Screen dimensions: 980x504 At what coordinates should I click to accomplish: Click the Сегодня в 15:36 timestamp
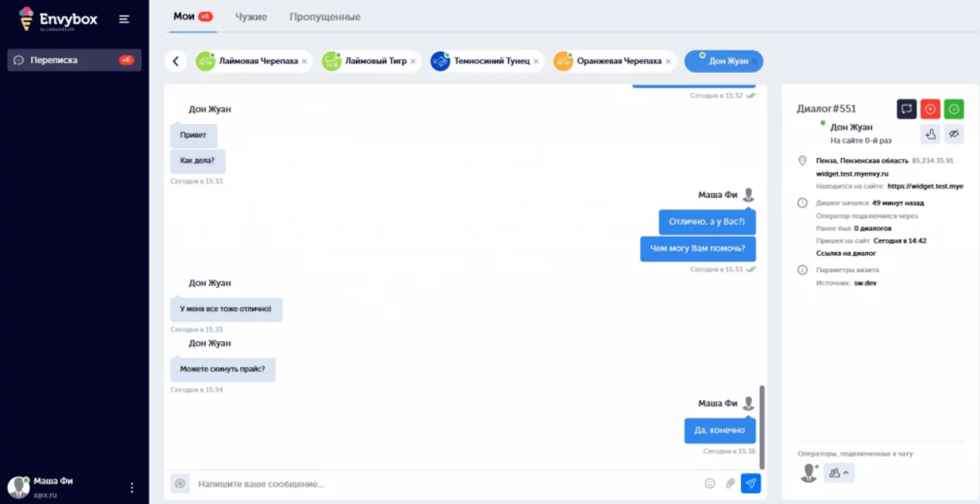click(729, 450)
